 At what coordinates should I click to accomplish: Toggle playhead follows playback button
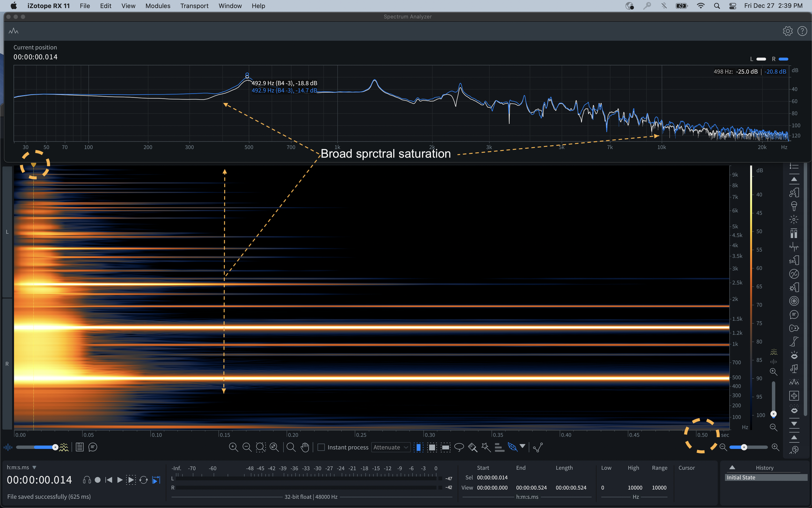156,480
